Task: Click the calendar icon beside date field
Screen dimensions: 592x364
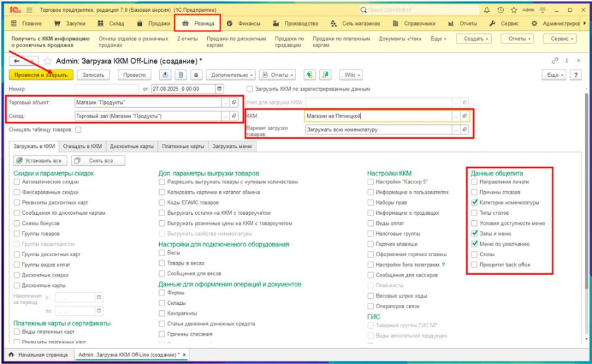Action: pyautogui.click(x=219, y=89)
